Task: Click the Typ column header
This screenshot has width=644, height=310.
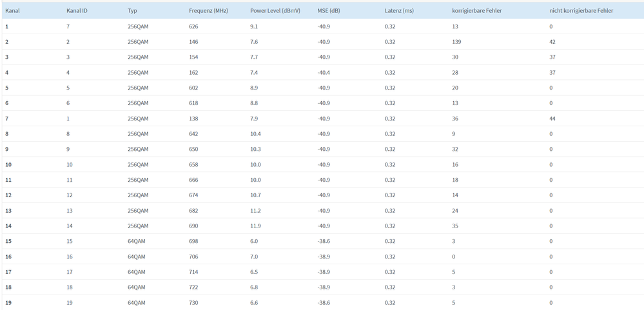Action: coord(132,11)
